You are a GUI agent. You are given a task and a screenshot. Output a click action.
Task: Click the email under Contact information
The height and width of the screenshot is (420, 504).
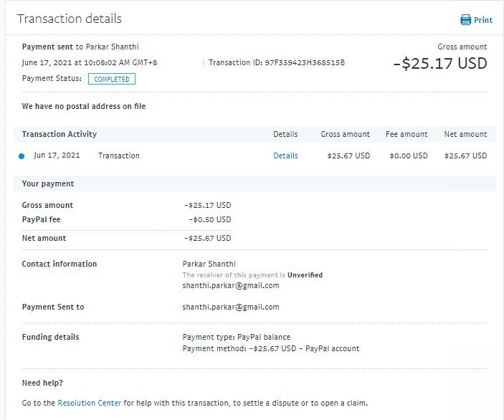(231, 285)
